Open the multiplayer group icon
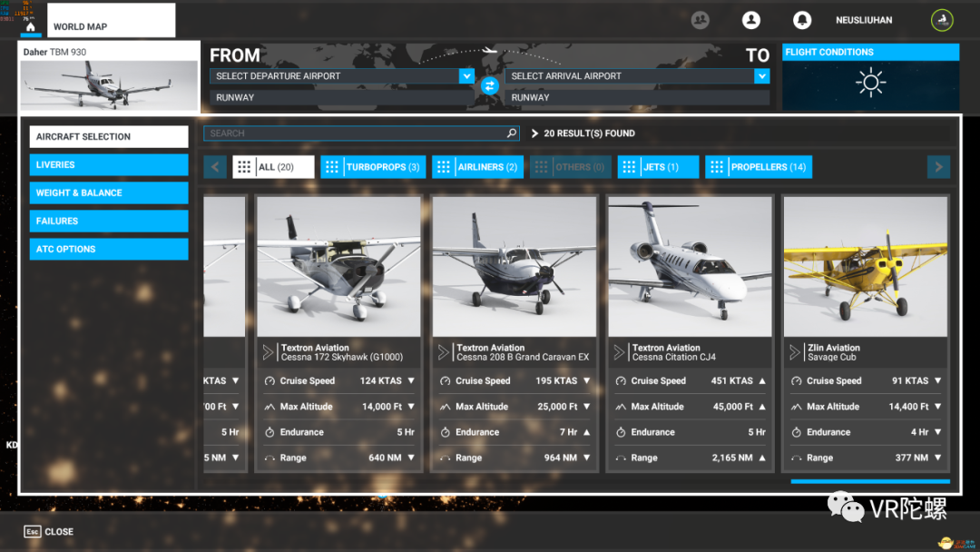 (x=700, y=20)
